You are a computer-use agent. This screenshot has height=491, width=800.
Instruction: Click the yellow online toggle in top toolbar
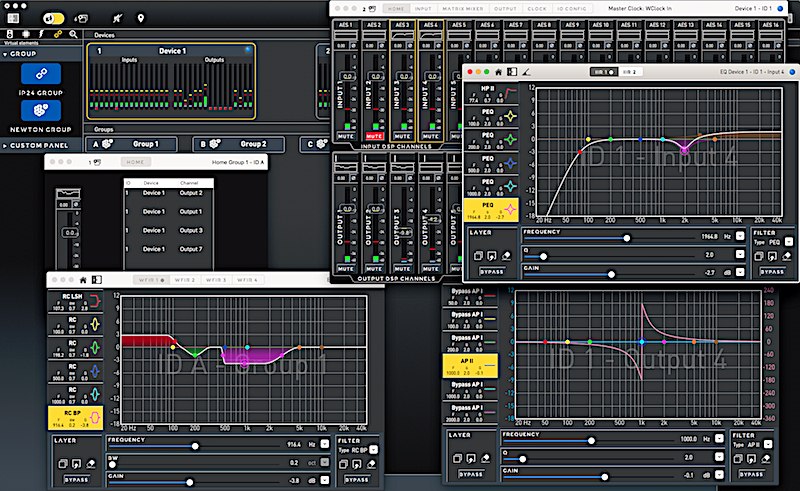tap(54, 18)
